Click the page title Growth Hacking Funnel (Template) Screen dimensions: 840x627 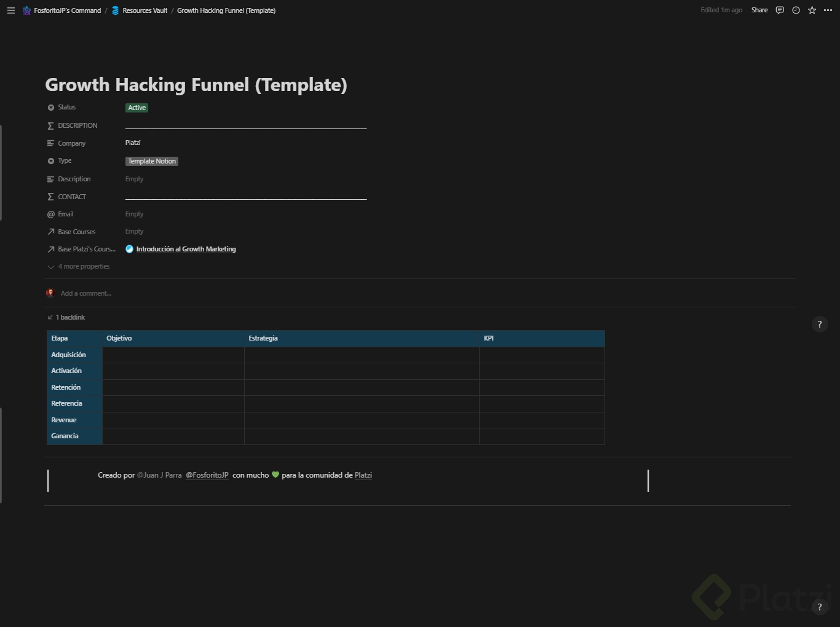pos(196,85)
